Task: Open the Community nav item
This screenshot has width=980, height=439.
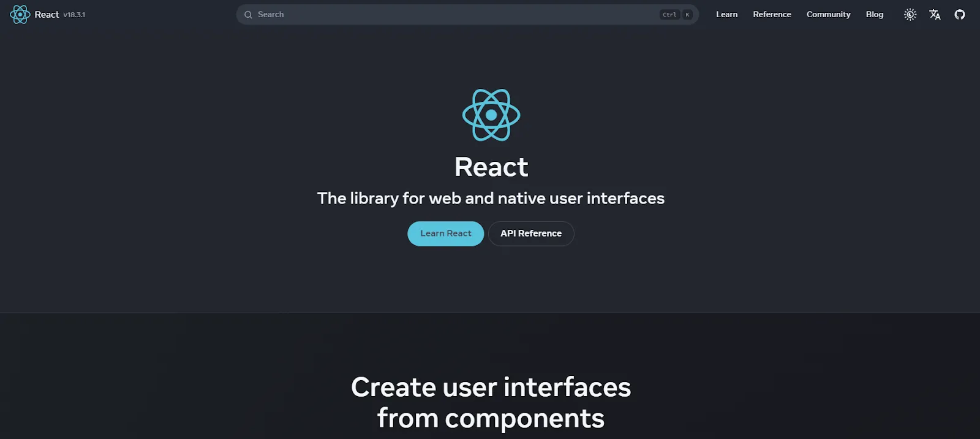Action: (828, 14)
